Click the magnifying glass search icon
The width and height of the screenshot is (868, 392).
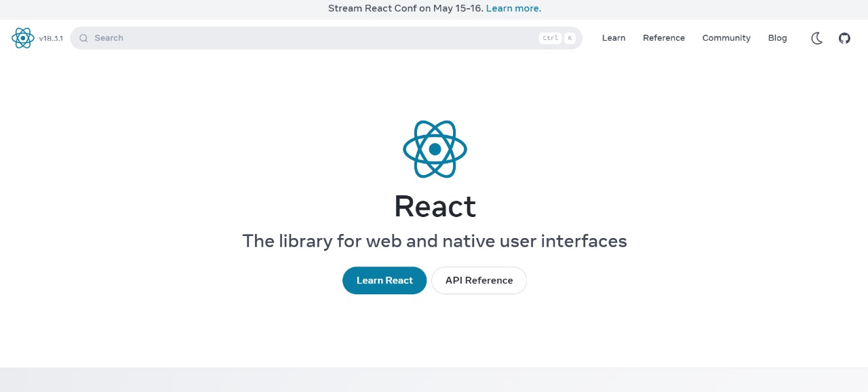tap(83, 38)
